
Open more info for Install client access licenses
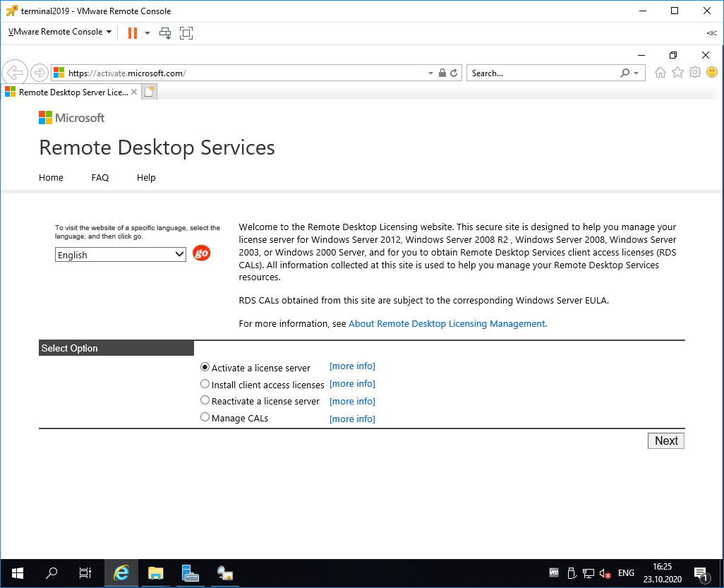[352, 384]
